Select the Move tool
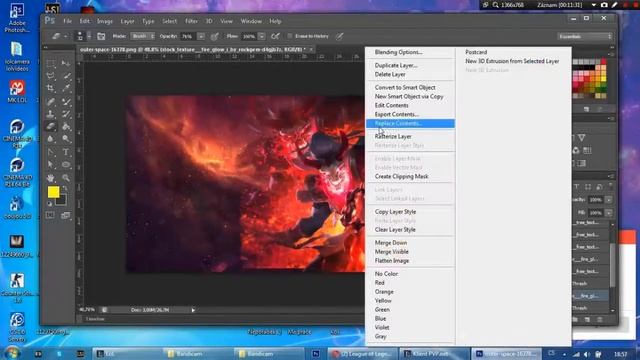Screen dimensions: 640x360 click(x=66, y=63)
